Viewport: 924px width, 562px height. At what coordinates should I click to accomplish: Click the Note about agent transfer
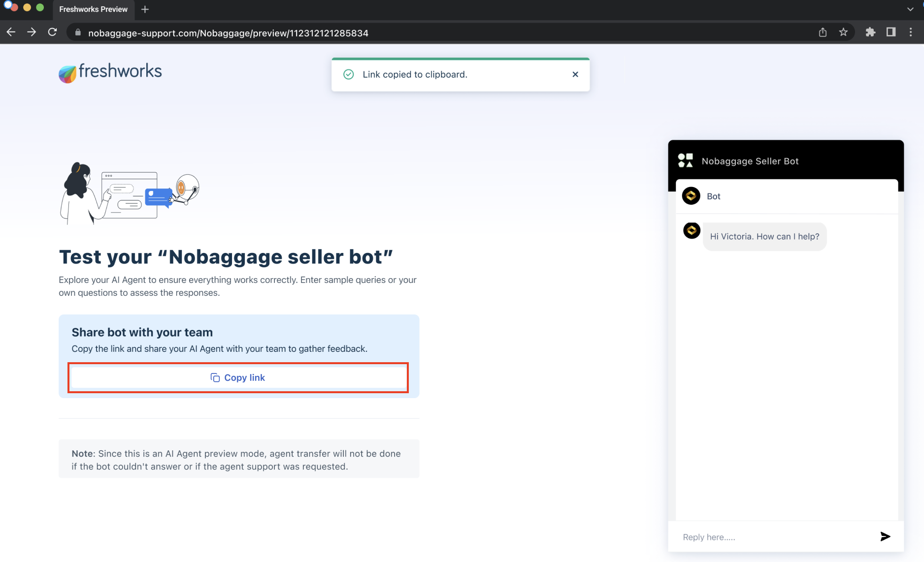238,460
